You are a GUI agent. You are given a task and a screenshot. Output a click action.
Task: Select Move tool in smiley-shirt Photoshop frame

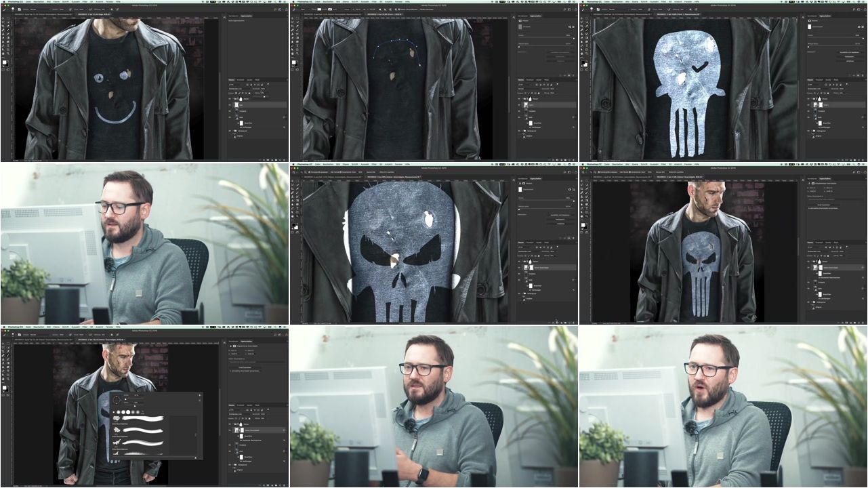coord(3,18)
